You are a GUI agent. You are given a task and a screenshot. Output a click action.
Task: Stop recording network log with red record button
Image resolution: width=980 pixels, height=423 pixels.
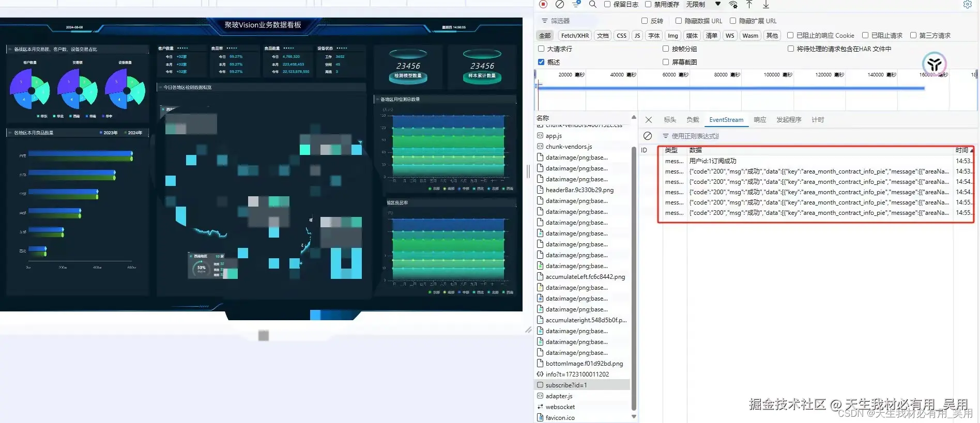543,5
